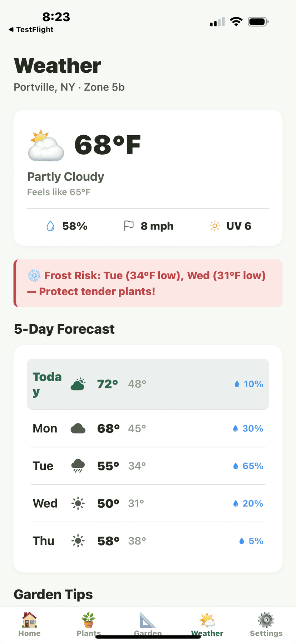Tap Wednesday's sunny forecast icon

tap(78, 503)
